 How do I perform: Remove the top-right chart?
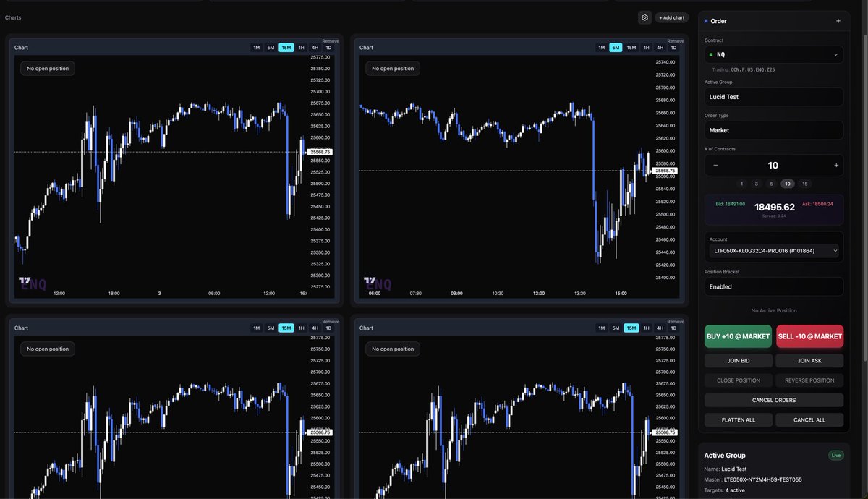click(x=676, y=41)
